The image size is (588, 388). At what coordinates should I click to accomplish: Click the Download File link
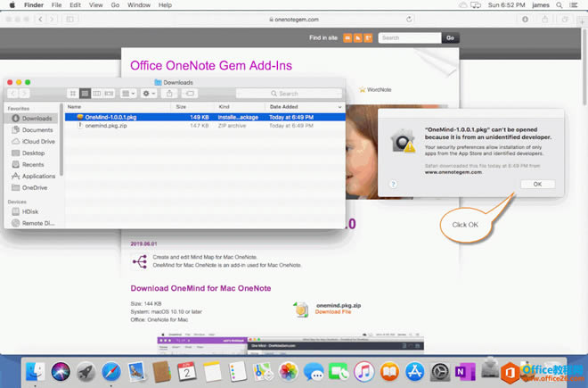point(333,312)
